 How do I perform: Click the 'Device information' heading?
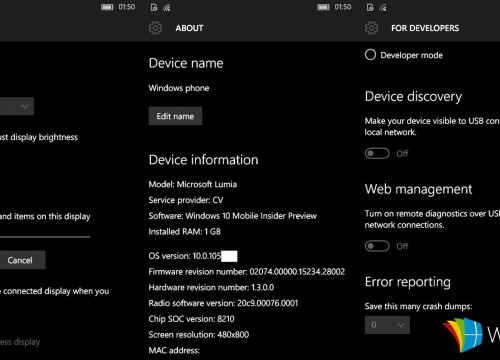click(203, 160)
